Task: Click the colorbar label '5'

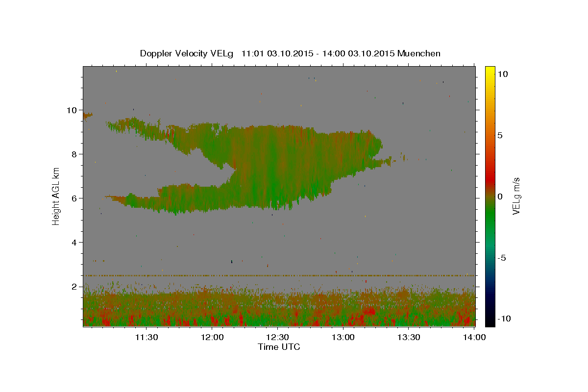Action: click(x=500, y=135)
